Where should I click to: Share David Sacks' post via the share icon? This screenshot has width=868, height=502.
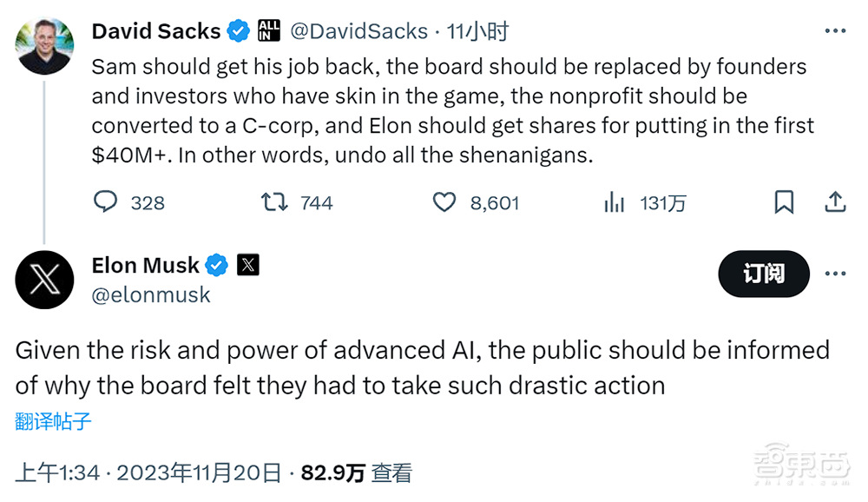click(x=835, y=202)
